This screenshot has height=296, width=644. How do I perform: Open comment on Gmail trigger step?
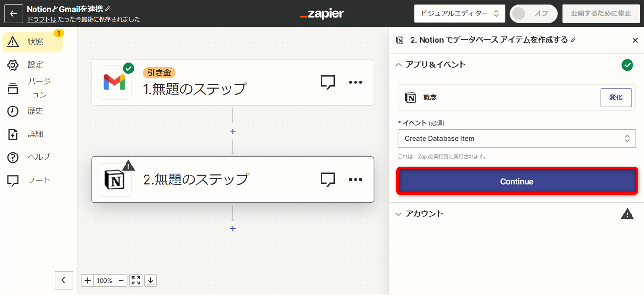328,83
